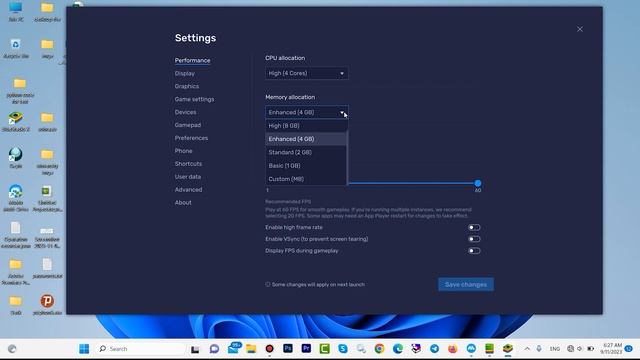Open the Chat app in taskbar
The height and width of the screenshot is (360, 640).
pyautogui.click(x=214, y=349)
